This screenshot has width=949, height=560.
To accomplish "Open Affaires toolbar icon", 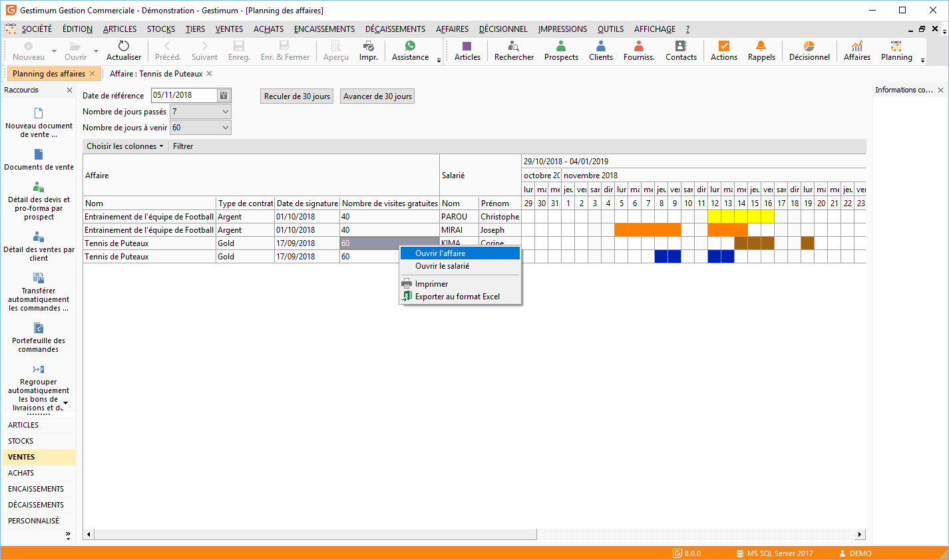I will click(857, 51).
